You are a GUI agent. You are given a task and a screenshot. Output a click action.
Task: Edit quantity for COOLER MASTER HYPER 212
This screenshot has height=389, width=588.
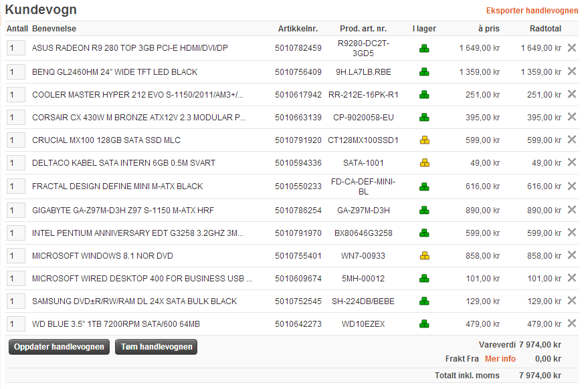point(16,95)
